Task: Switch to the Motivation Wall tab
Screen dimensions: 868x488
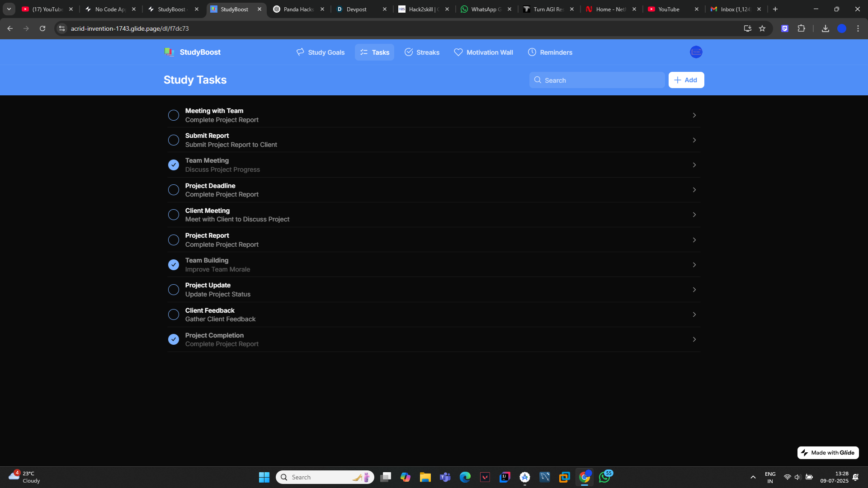Action: [483, 52]
